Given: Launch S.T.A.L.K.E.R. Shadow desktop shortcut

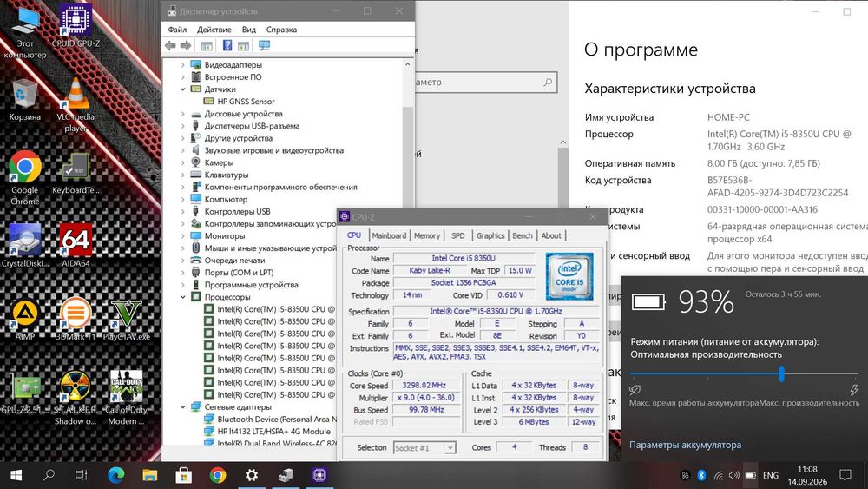Looking at the screenshot, I should pyautogui.click(x=76, y=398).
